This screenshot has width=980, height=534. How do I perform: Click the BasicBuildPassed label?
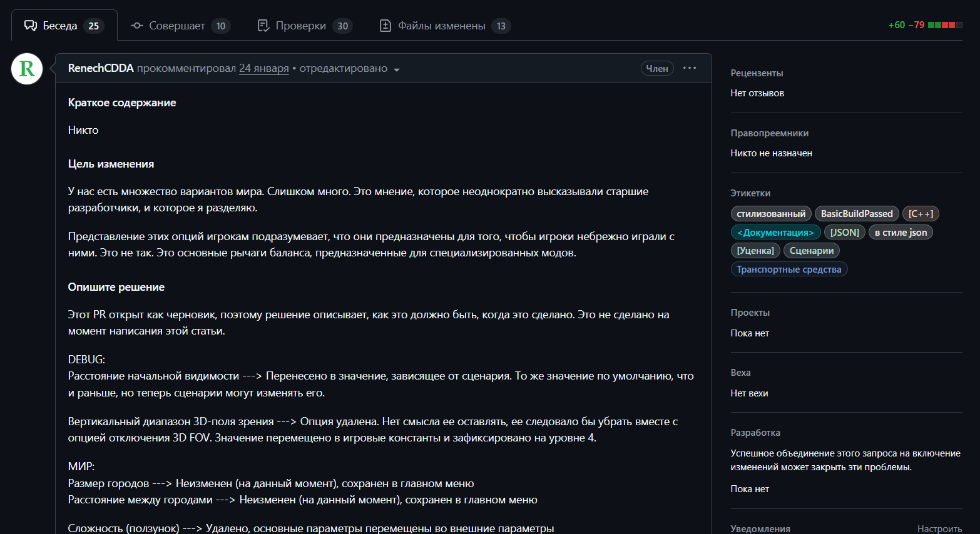click(857, 214)
